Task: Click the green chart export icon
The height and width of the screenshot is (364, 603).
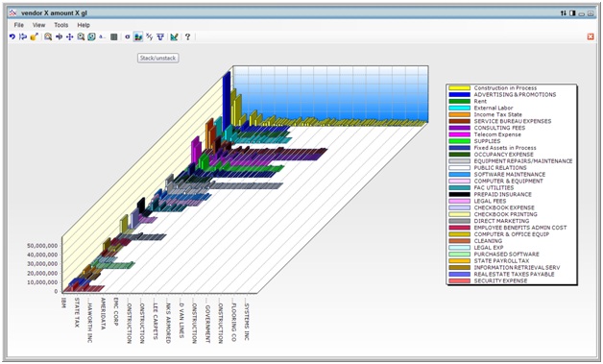Action: [x=174, y=36]
